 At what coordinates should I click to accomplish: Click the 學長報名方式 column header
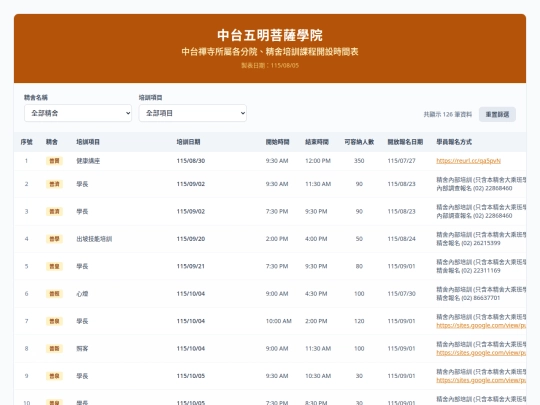[x=454, y=142]
